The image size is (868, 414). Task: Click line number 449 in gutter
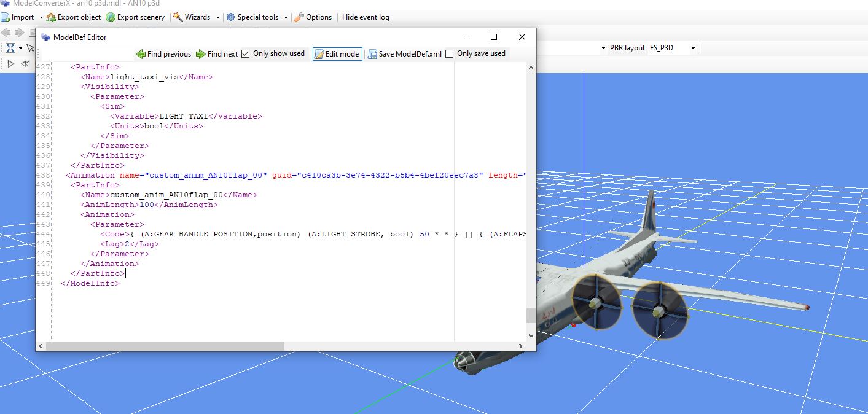pyautogui.click(x=43, y=283)
